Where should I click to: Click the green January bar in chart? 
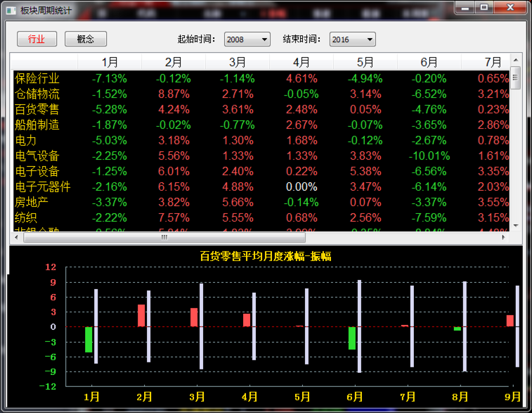point(89,339)
